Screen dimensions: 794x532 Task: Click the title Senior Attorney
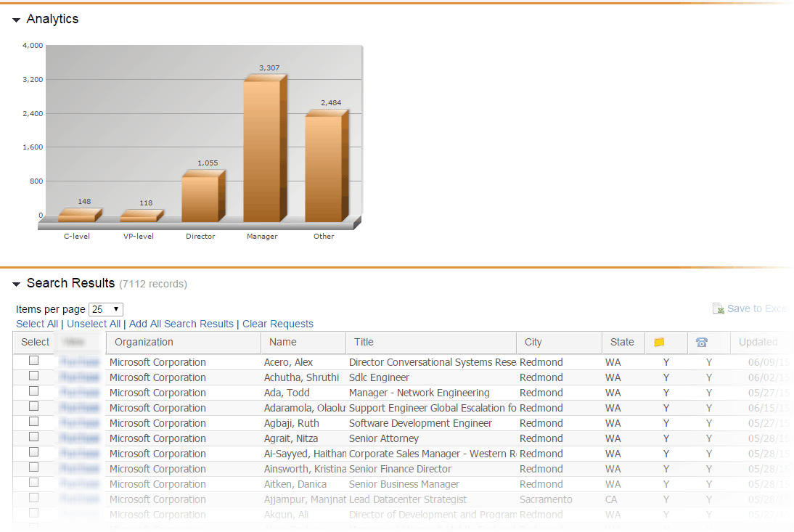(x=384, y=438)
